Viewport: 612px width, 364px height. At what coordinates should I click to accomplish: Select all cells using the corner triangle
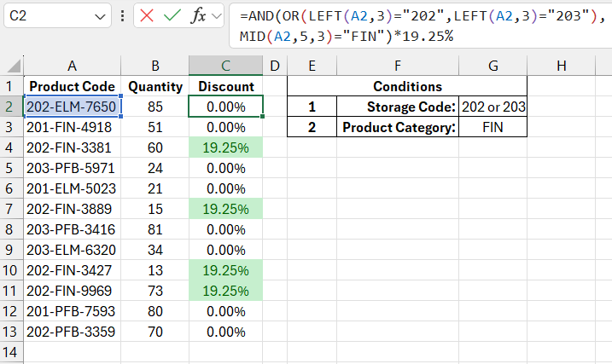click(x=13, y=66)
